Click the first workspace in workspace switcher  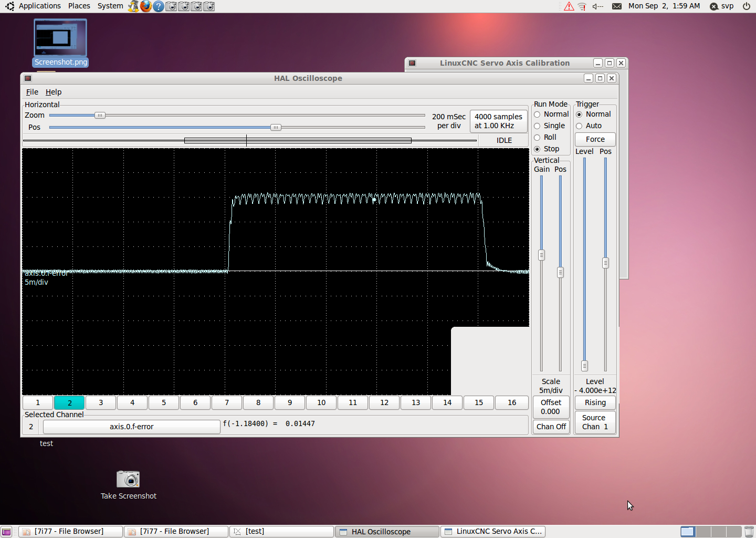[688, 532]
